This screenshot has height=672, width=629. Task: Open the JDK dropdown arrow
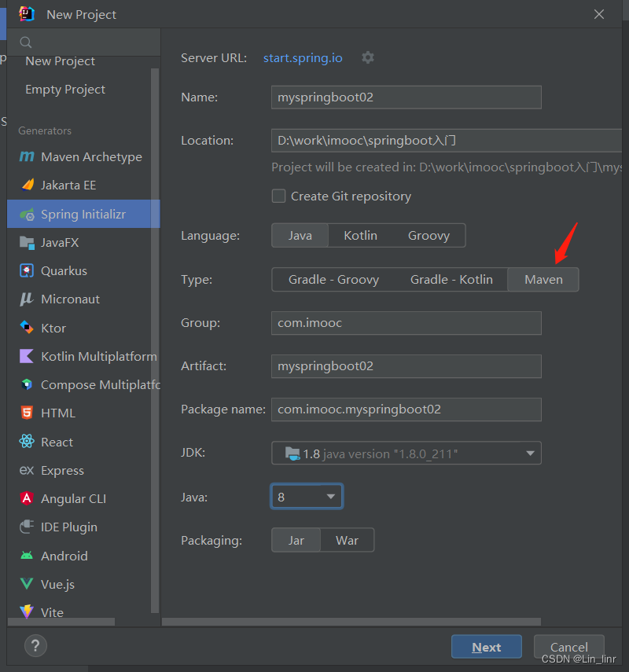click(531, 453)
